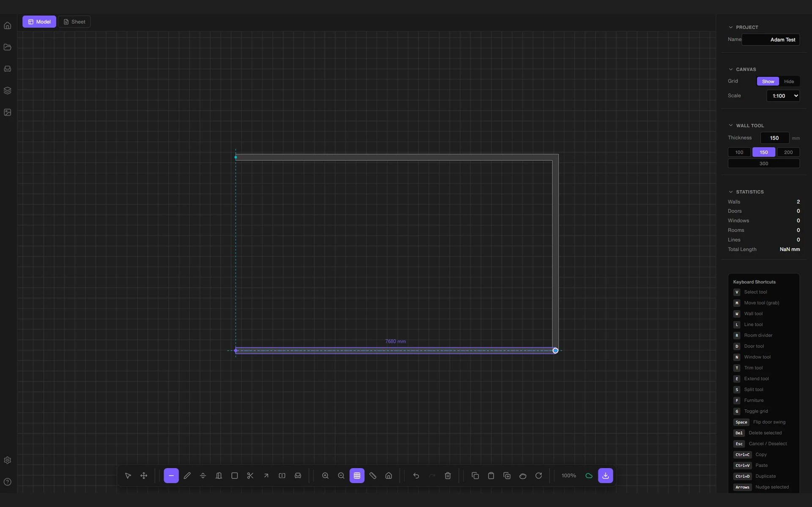Click the trash delete icon

point(448,476)
